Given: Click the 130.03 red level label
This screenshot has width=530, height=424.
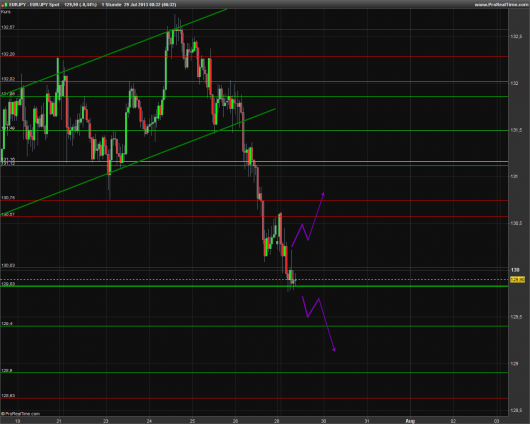Looking at the screenshot, I should [8, 265].
